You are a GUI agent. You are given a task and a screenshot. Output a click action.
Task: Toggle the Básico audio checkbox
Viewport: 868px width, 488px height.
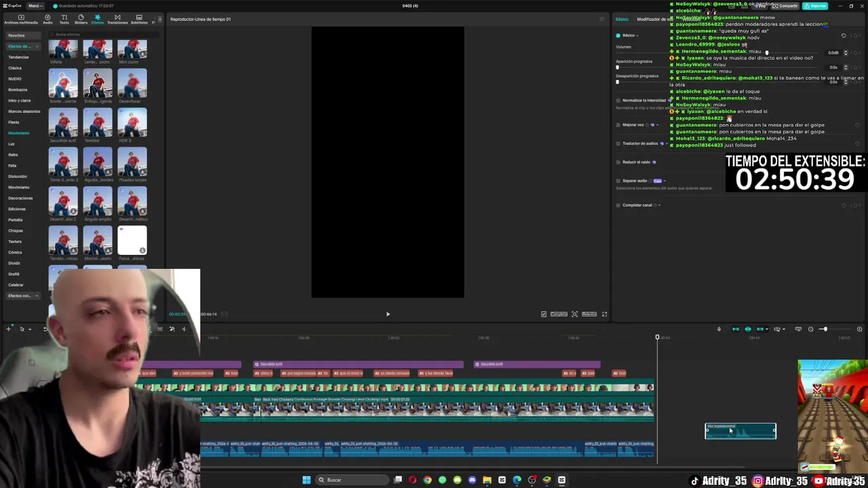click(618, 35)
